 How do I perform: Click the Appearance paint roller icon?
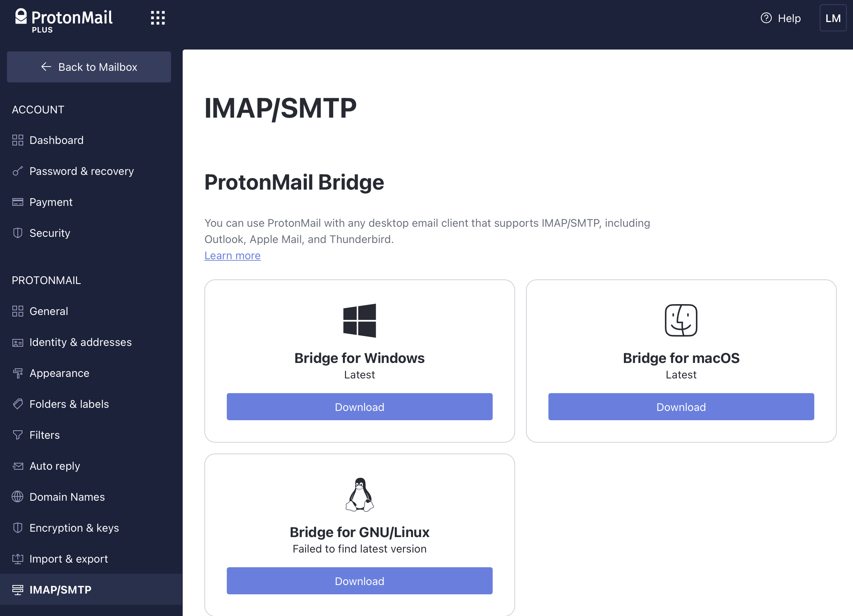[x=18, y=373]
